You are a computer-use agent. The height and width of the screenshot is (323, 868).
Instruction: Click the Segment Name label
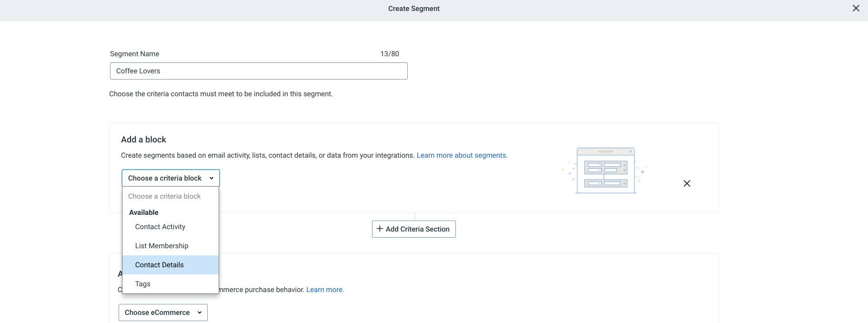click(134, 54)
